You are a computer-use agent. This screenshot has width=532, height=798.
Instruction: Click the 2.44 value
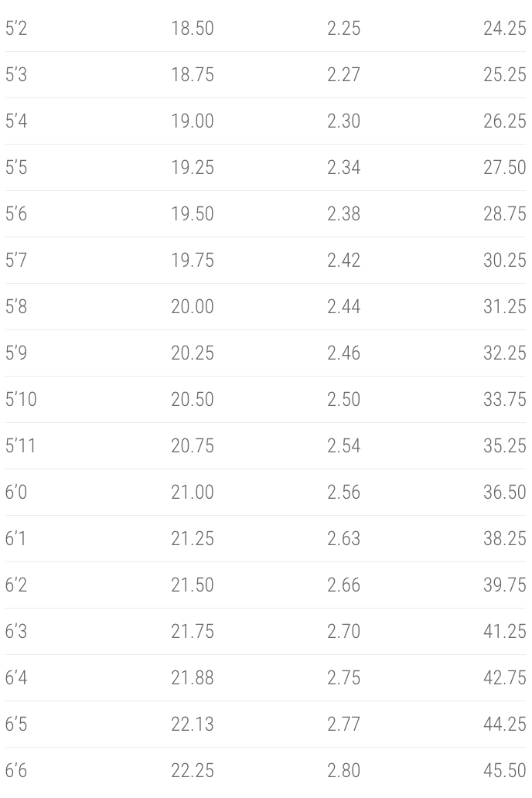pos(343,307)
